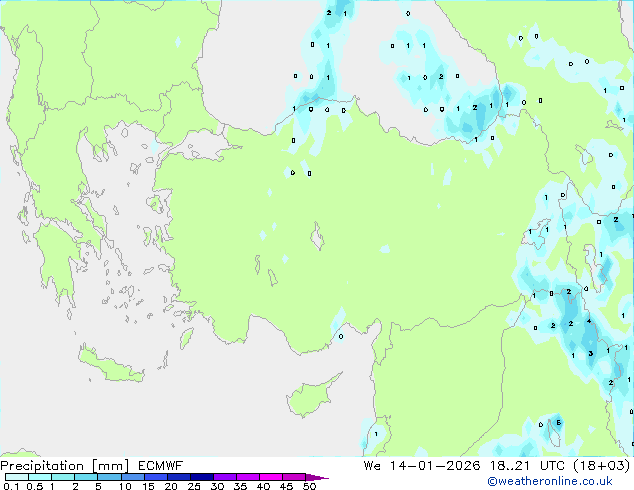The height and width of the screenshot is (490, 634).
Task: Open the weatheronline.co.uk copyright link
Action: 550,481
